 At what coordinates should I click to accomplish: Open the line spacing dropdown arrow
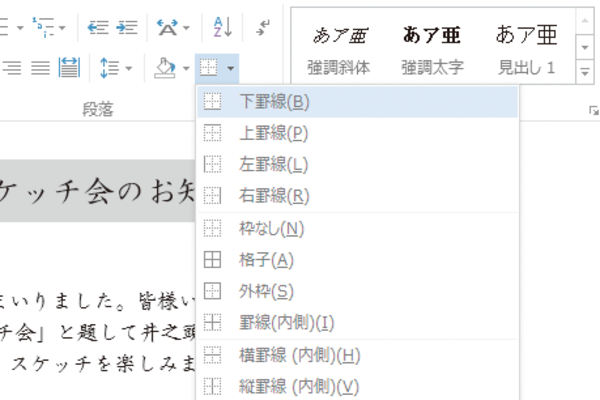click(129, 69)
